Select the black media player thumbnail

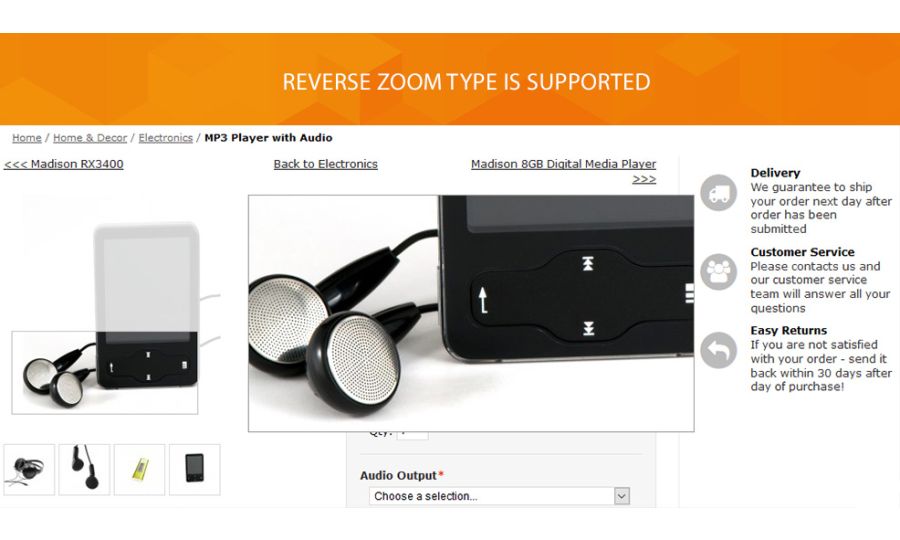click(195, 469)
